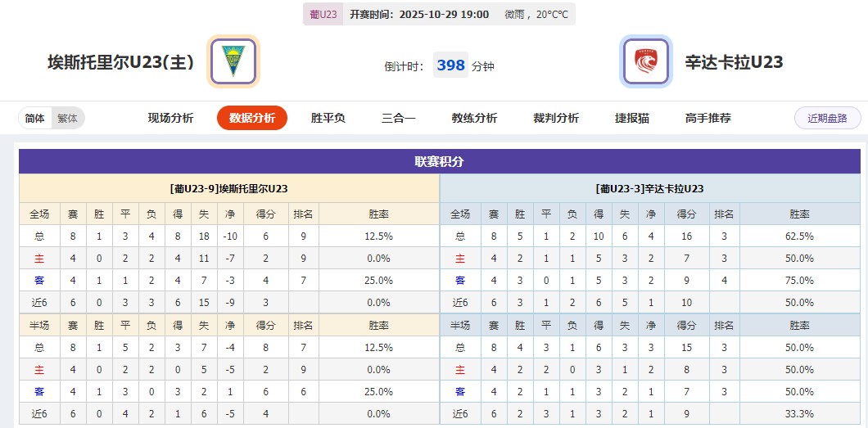Select the 数据分析 tab

252,118
